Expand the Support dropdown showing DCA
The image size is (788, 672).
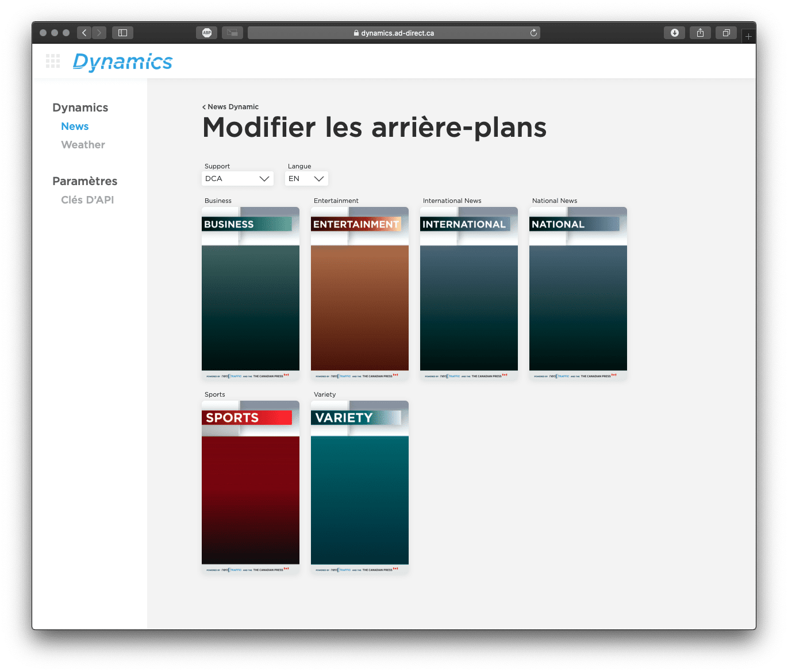point(237,179)
